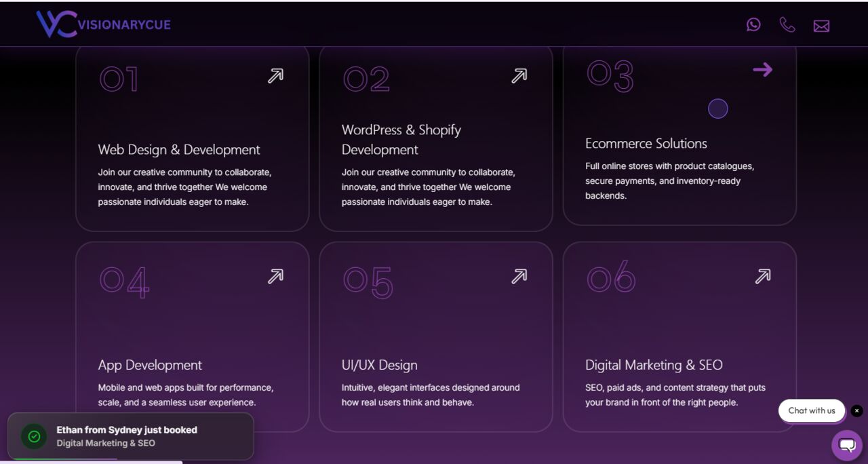Click the 'Intuitive, elegant interfaces' description
Viewport: 868px width, 464px height.
431,395
